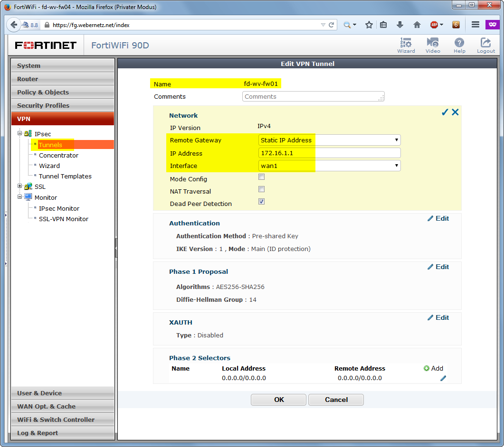Image resolution: width=504 pixels, height=447 pixels.
Task: Select Tunnel Templates in the tree
Action: [65, 177]
